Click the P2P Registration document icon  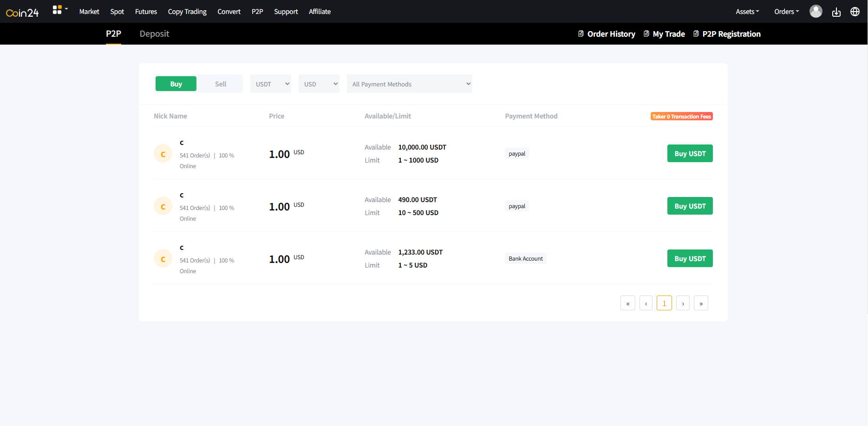coord(696,33)
